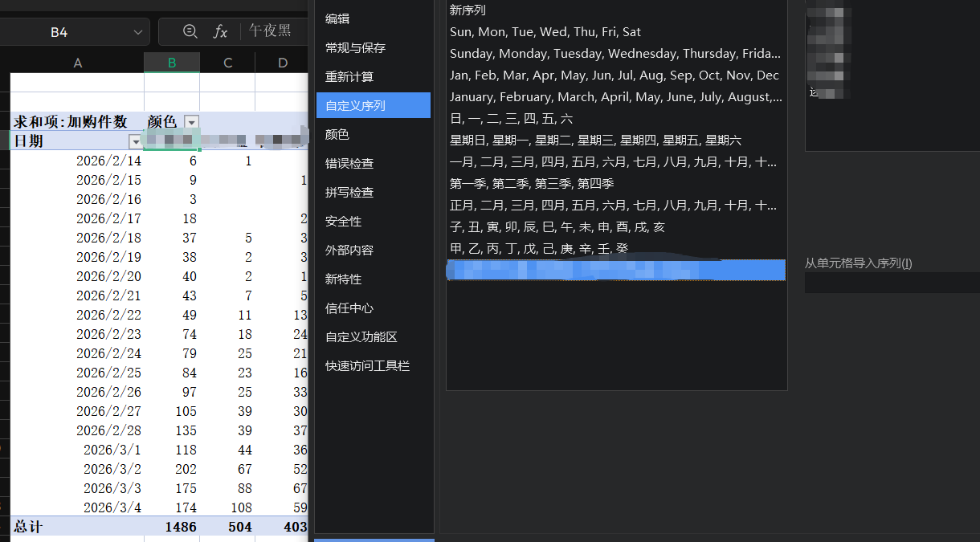Open the Name Box dropdown next to B4

(x=137, y=32)
